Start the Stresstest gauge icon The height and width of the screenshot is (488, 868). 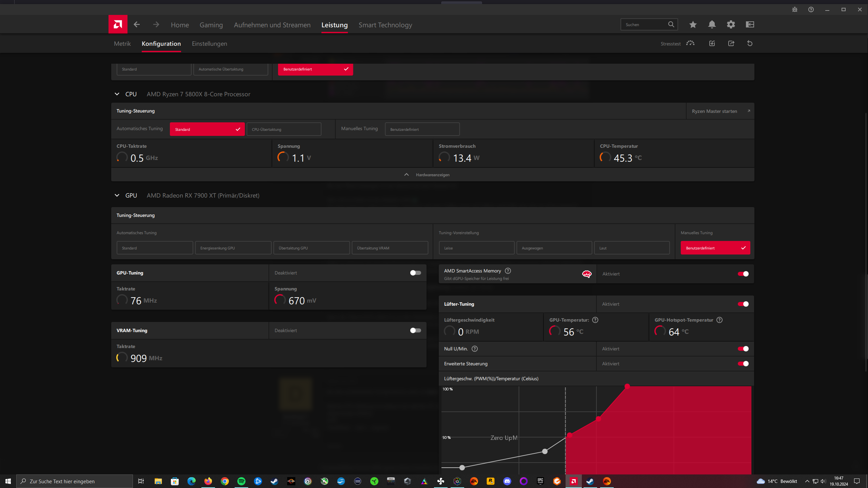point(690,43)
